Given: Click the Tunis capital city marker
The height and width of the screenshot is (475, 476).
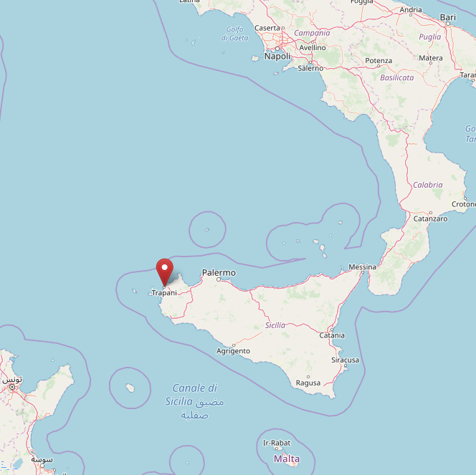Looking at the screenshot, I should (x=12, y=387).
